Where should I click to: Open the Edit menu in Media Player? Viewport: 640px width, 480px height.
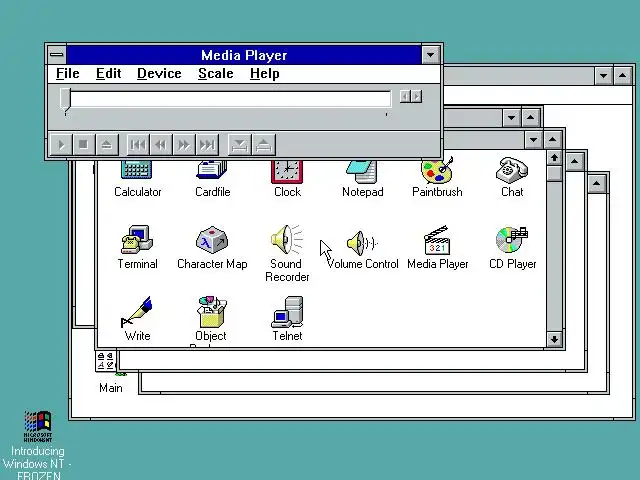coord(109,73)
